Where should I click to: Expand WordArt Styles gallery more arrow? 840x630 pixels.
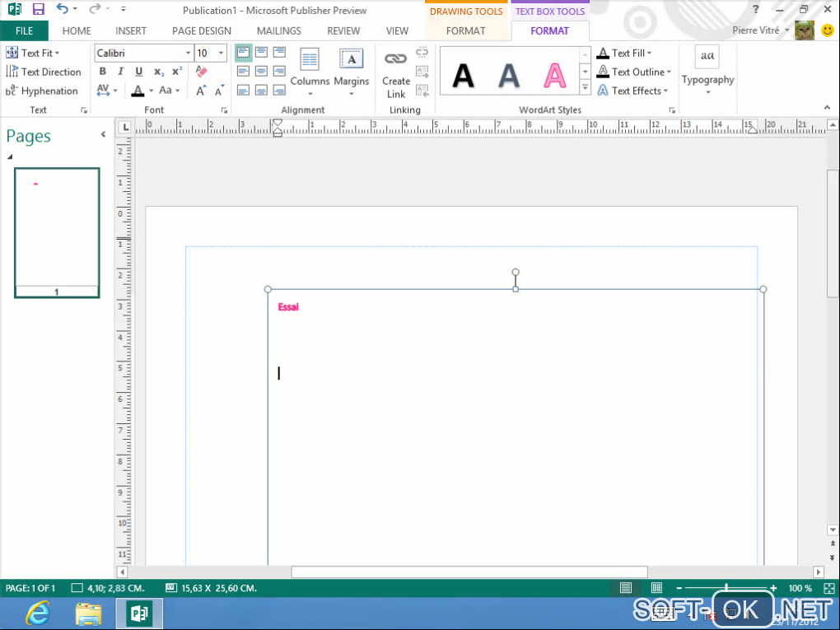(x=585, y=88)
